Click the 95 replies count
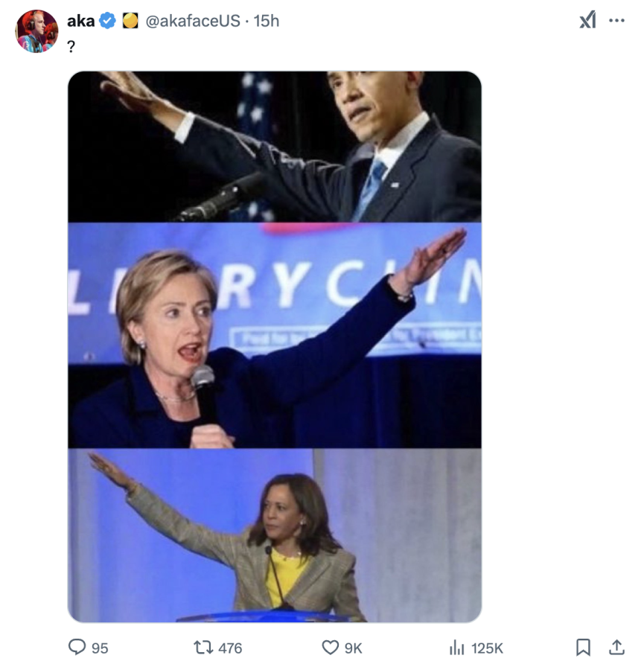The width and height of the screenshot is (644, 670). (x=100, y=648)
